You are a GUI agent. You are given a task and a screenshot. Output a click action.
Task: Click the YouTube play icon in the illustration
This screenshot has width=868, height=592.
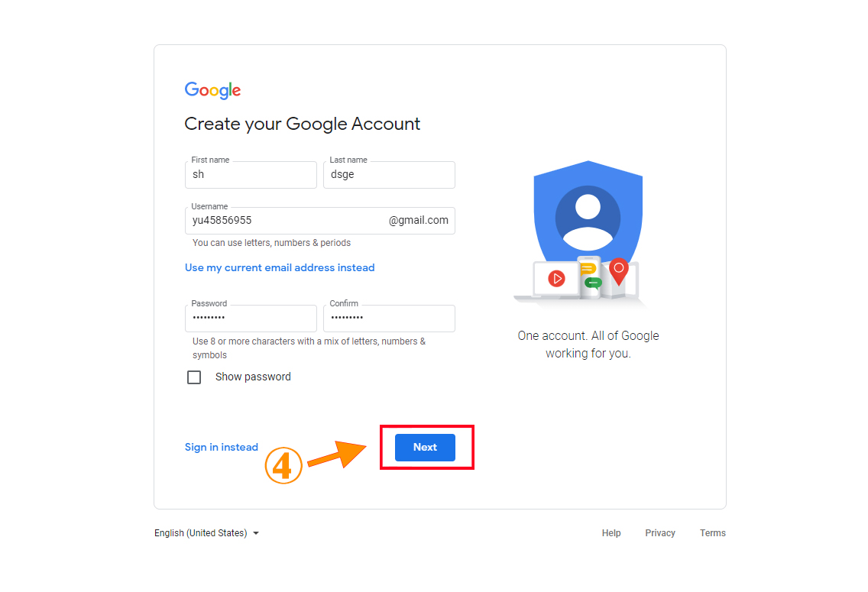coord(557,277)
